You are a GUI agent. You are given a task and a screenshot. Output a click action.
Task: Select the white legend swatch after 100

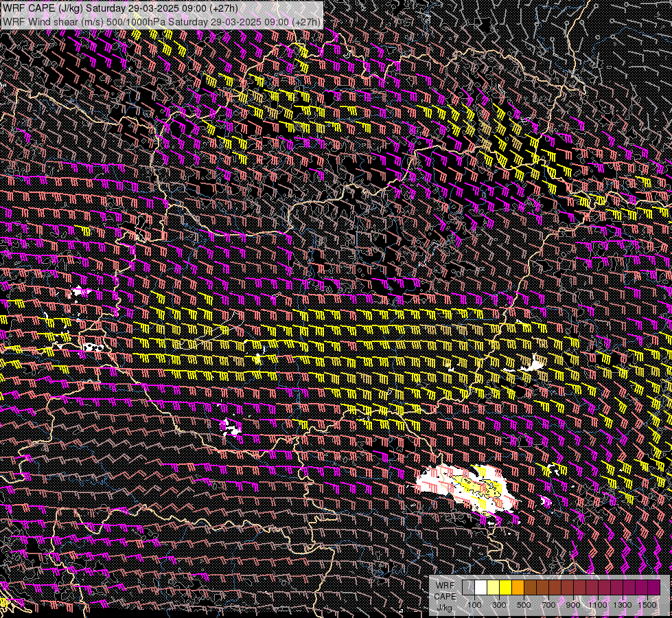481,587
